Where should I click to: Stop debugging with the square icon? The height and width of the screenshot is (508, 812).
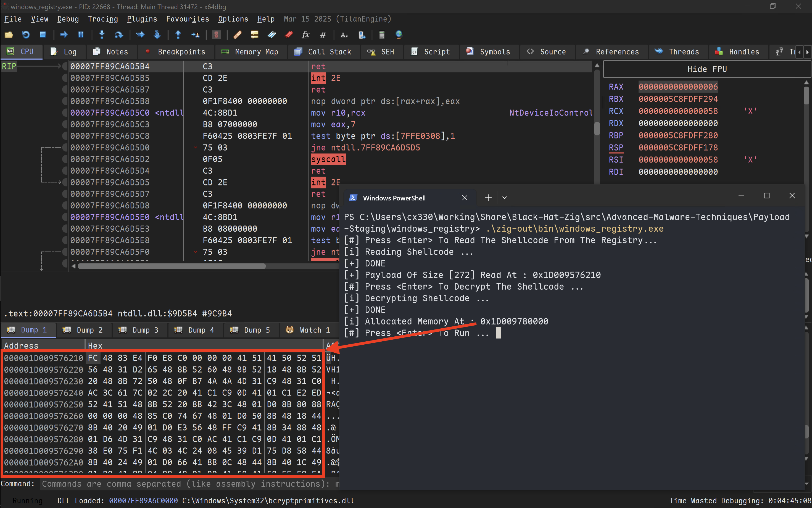(x=43, y=35)
